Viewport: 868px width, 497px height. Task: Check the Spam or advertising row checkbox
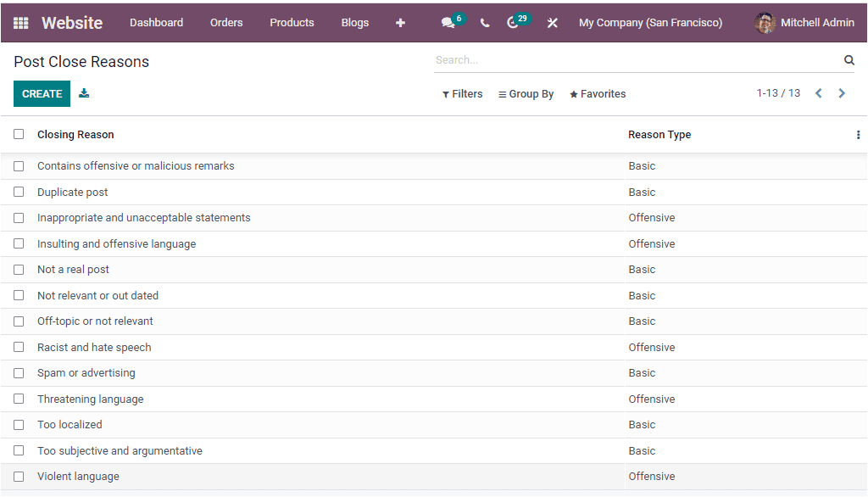pos(19,372)
